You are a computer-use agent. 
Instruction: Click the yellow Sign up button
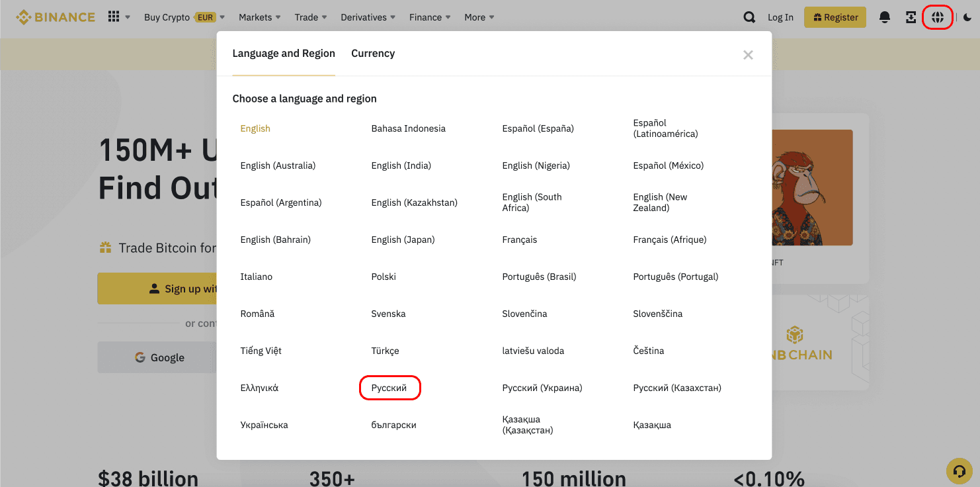pos(157,288)
